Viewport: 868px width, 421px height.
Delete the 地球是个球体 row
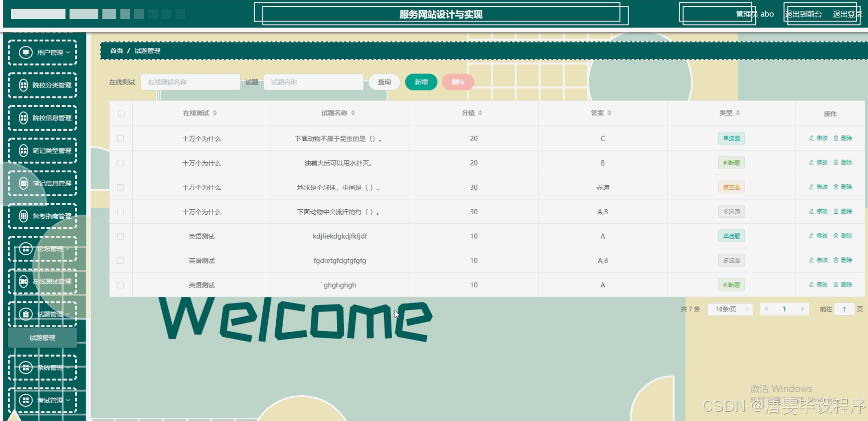pyautogui.click(x=843, y=187)
